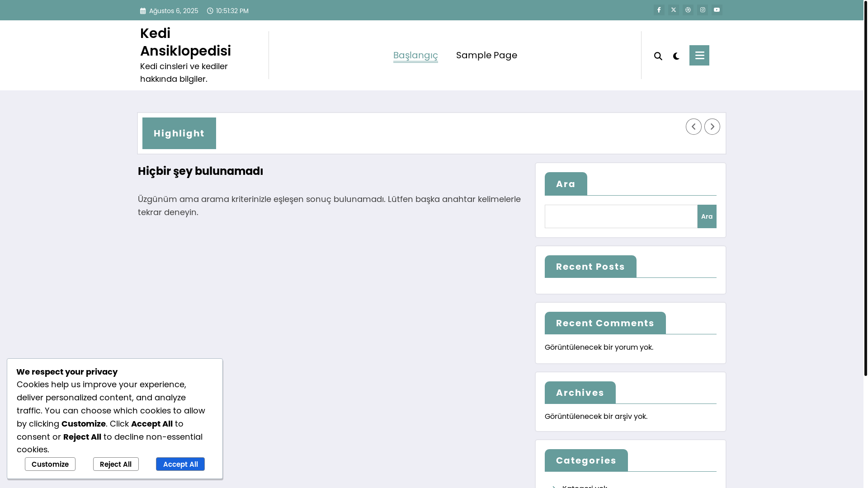
Task: Go to next Highlight slide arrow
Action: coord(712,127)
